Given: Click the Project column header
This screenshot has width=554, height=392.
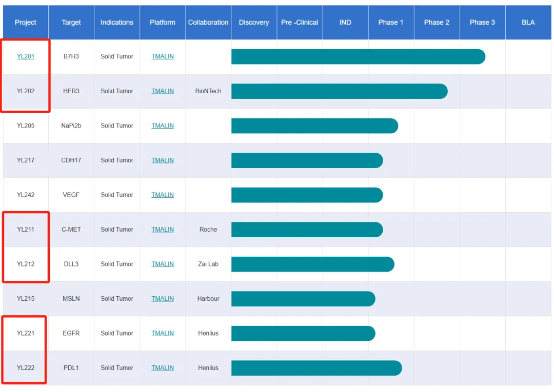Looking at the screenshot, I should pos(26,23).
